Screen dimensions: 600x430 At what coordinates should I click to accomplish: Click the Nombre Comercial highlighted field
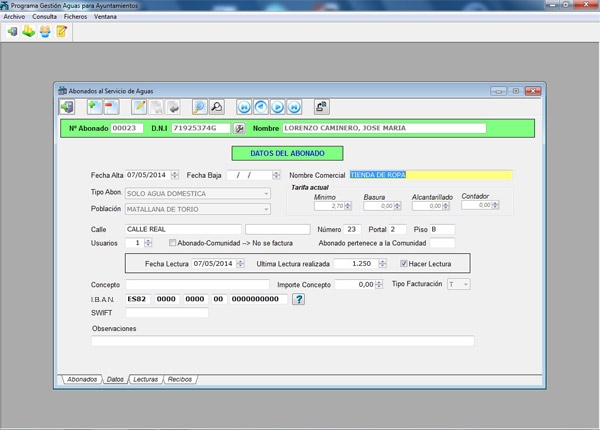pyautogui.click(x=429, y=174)
